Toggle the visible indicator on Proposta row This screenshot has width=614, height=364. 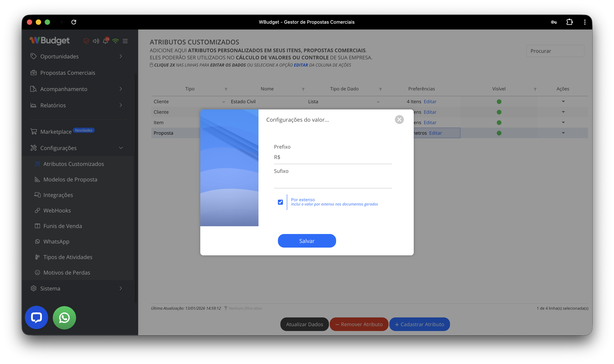(x=499, y=133)
